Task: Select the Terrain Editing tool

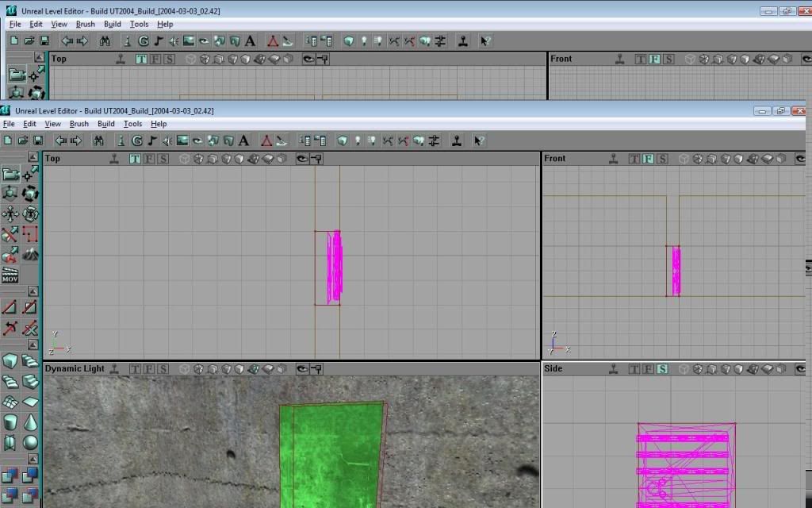Action: pyautogui.click(x=30, y=254)
